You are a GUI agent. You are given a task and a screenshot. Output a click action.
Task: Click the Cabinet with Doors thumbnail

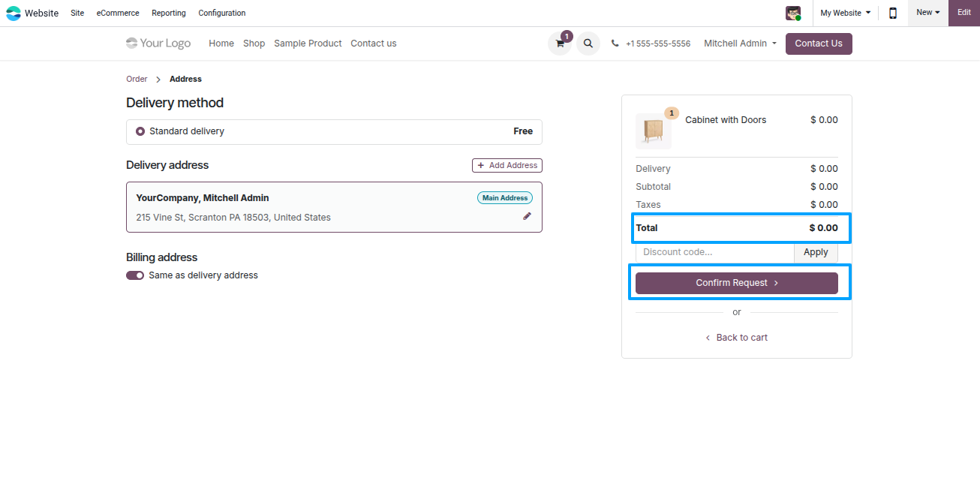(654, 131)
